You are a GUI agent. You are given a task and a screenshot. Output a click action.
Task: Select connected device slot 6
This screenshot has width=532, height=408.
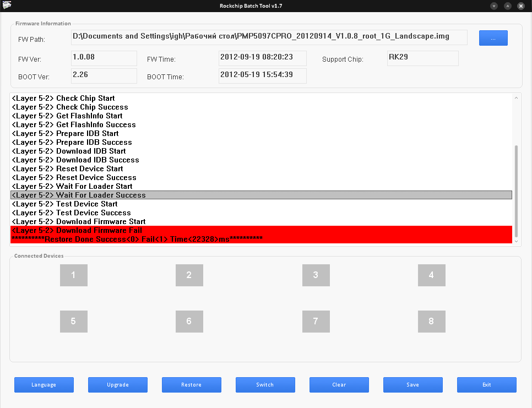coord(189,322)
